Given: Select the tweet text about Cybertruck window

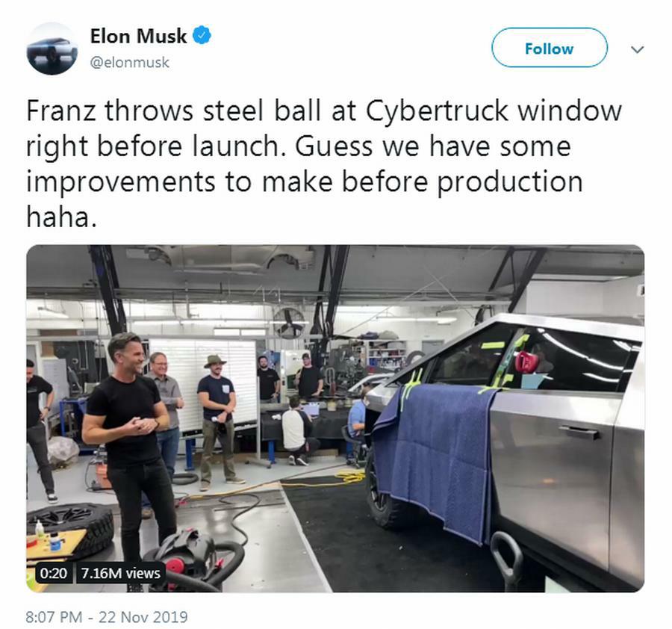Looking at the screenshot, I should point(324,164).
